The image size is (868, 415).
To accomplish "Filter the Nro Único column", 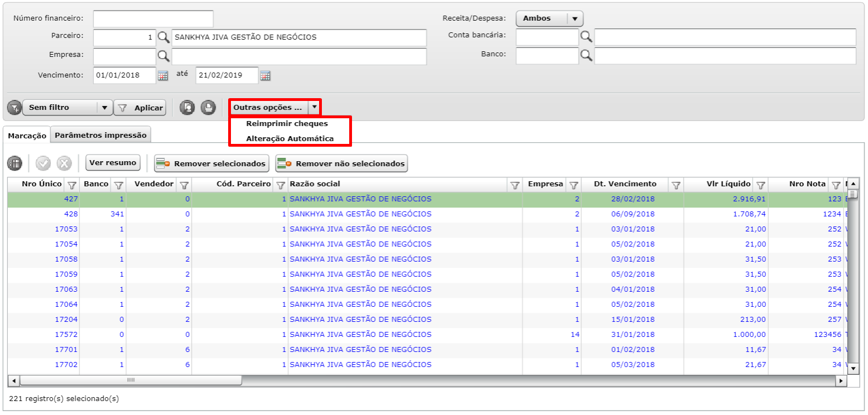I will (x=71, y=185).
